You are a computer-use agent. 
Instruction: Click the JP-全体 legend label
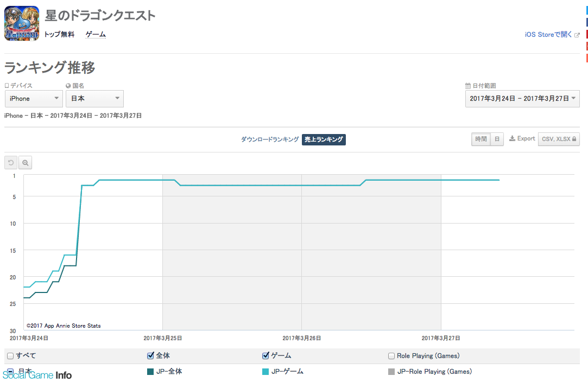click(169, 372)
